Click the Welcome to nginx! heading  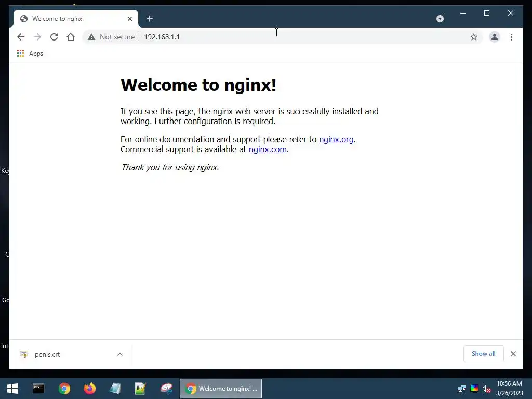pos(198,85)
